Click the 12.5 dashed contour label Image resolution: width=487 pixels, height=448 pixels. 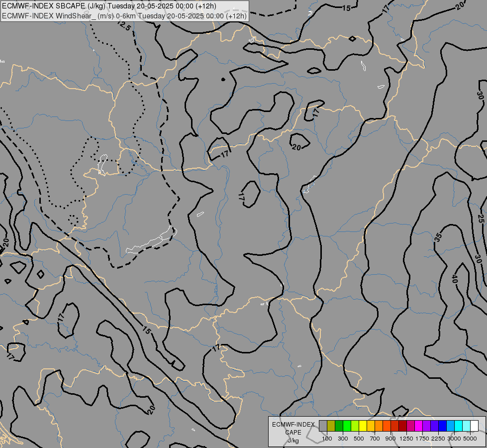tap(124, 26)
